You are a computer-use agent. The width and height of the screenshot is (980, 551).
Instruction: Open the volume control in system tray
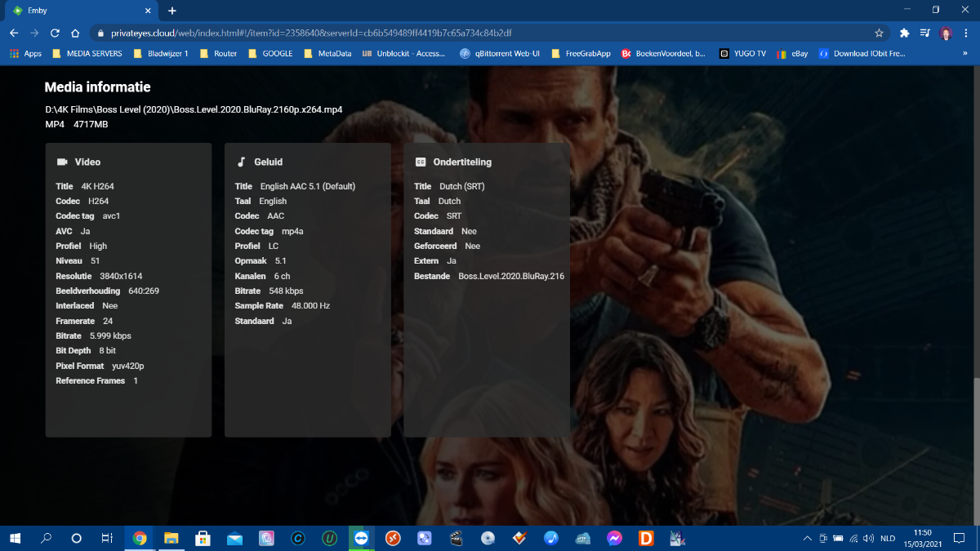868,538
